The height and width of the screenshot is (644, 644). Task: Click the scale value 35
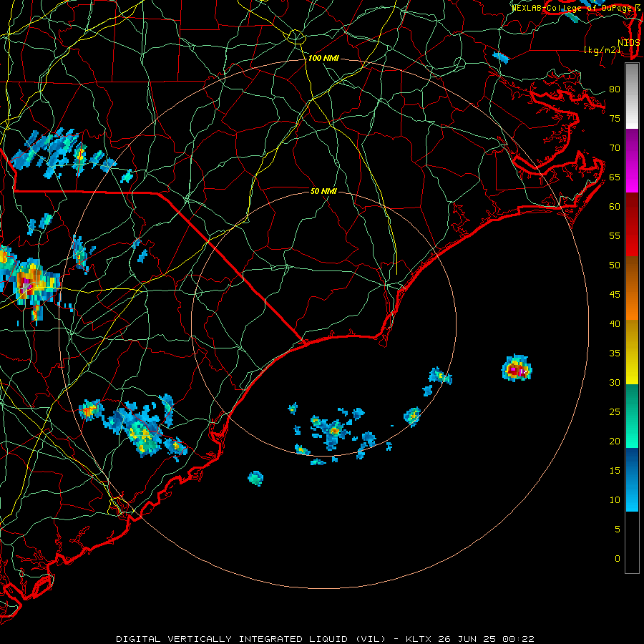tap(615, 353)
